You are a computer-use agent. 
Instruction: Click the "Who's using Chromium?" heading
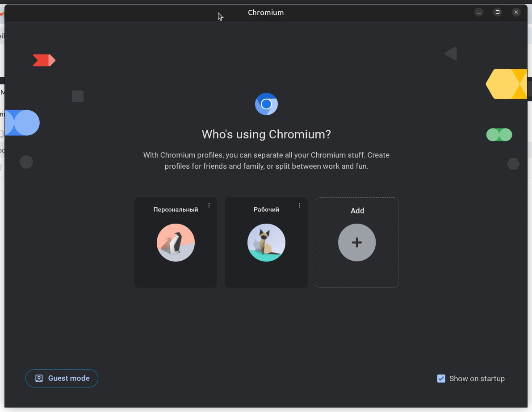266,134
